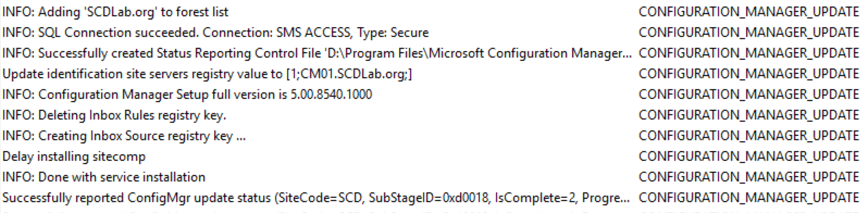Select the Successfully reported ConfigMgr update status line

click(x=317, y=198)
